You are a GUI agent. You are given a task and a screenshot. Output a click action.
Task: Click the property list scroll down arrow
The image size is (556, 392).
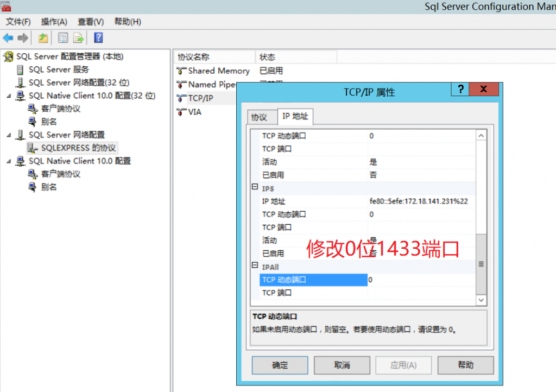(x=481, y=300)
